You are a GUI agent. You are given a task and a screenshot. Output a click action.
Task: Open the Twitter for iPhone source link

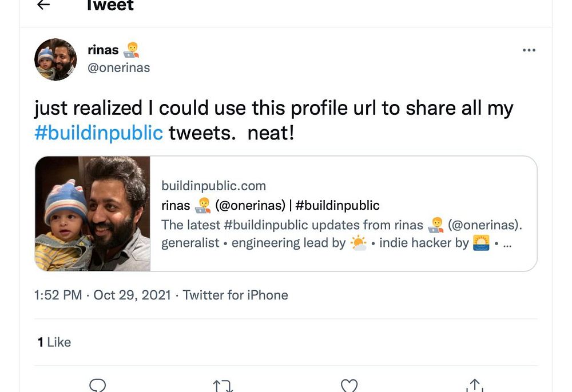(235, 295)
